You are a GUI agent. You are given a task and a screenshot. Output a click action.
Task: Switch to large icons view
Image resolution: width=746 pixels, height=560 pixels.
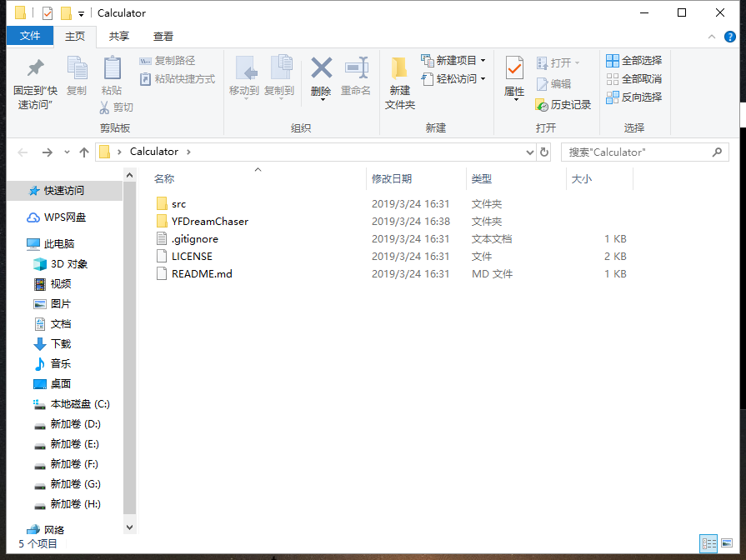pyautogui.click(x=727, y=543)
